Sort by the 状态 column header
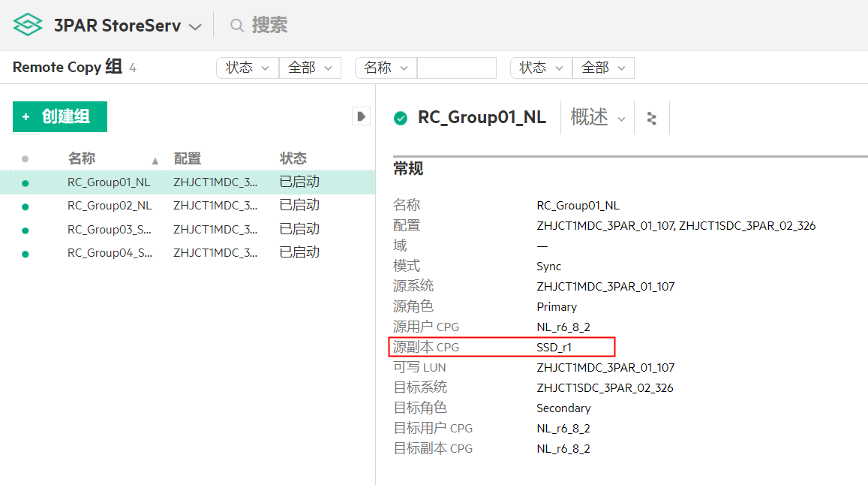The image size is (868, 485). click(x=293, y=158)
